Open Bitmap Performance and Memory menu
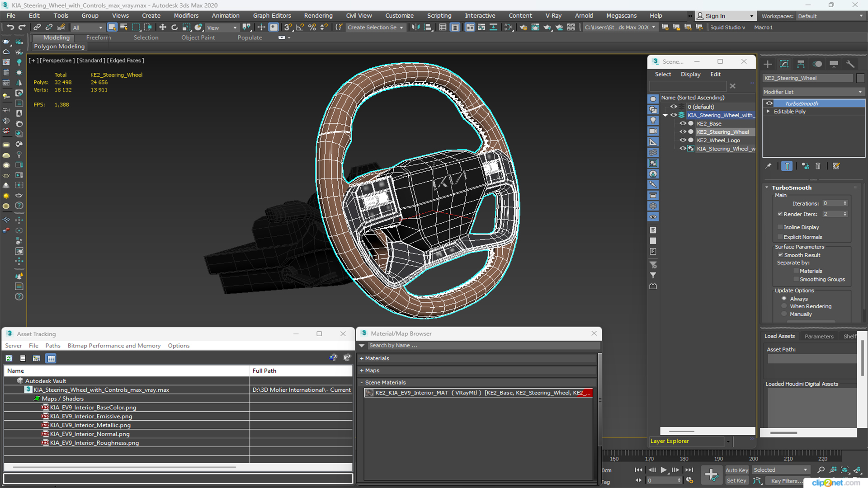 114,346
